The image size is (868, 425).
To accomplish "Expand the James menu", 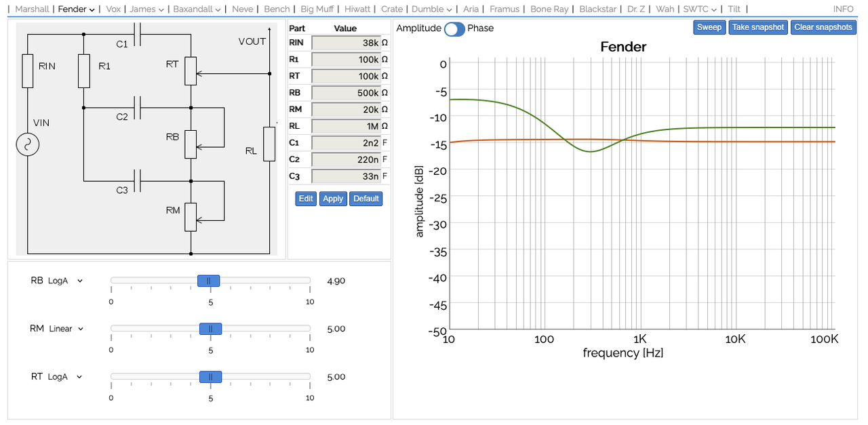I will coord(147,9).
